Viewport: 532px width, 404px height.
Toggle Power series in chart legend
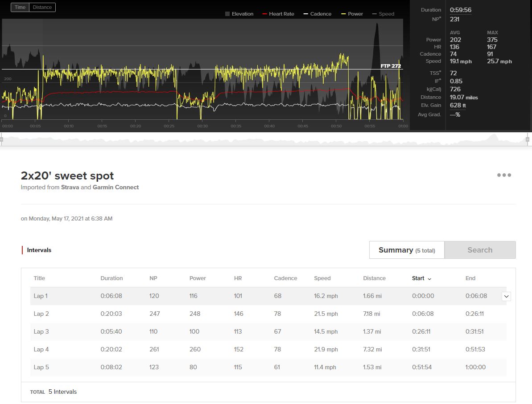352,14
